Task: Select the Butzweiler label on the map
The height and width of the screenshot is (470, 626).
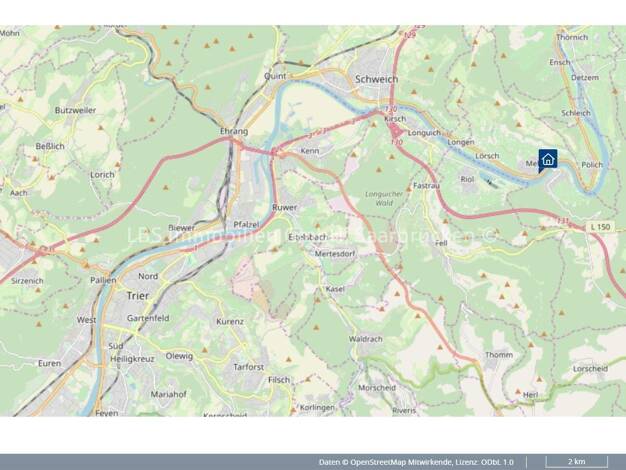Action: point(76,110)
